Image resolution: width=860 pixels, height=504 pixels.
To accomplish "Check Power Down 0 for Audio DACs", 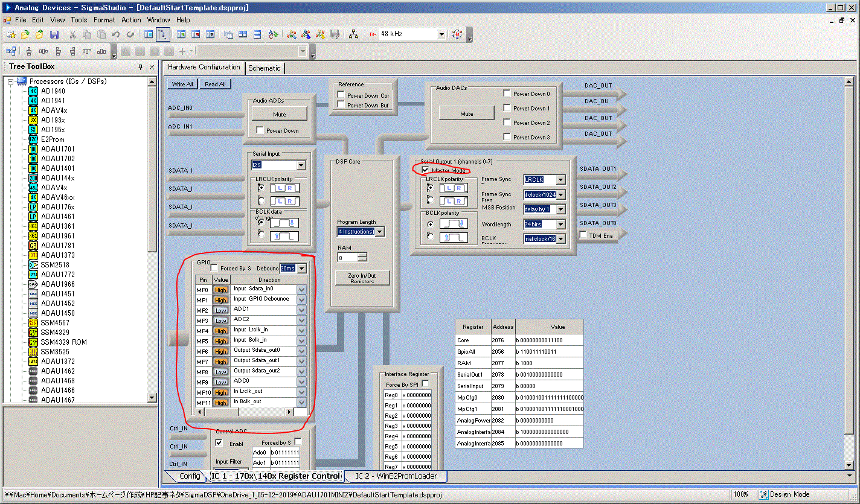I will (507, 94).
